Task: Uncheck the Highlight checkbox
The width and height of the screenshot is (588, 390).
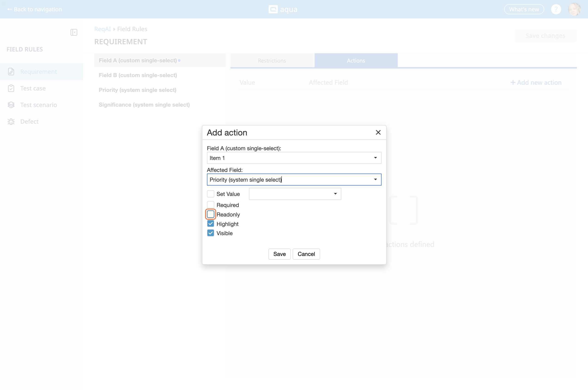Action: (x=211, y=224)
